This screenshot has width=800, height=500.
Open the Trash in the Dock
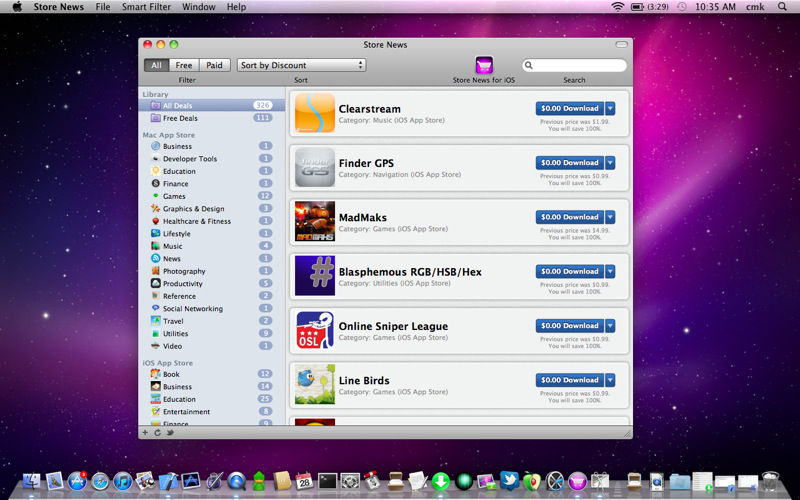click(x=770, y=481)
